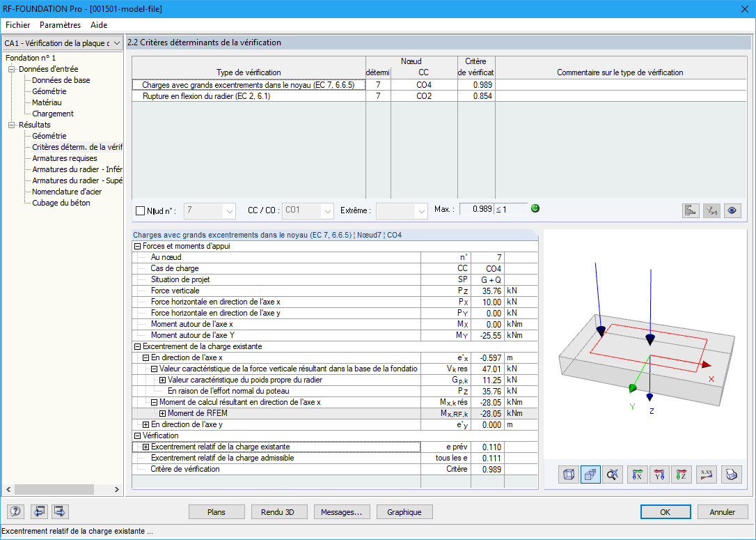Open Armatures du radier - Infér item

[77, 169]
